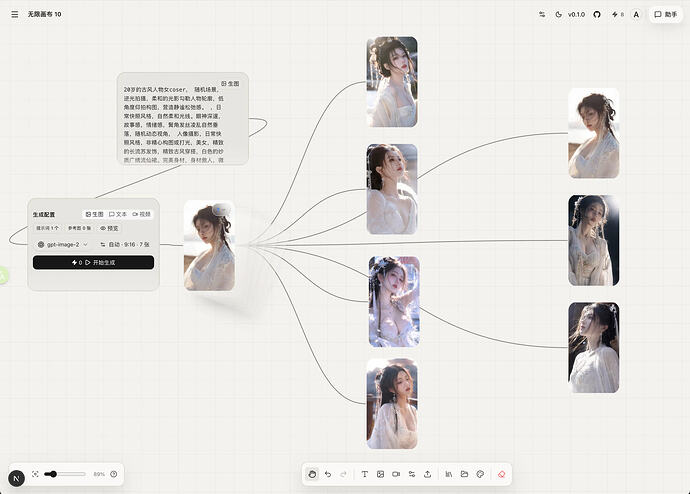Screen dimensions: 690x494
Task: Click the small badge on the source image node
Action: [x=221, y=210]
